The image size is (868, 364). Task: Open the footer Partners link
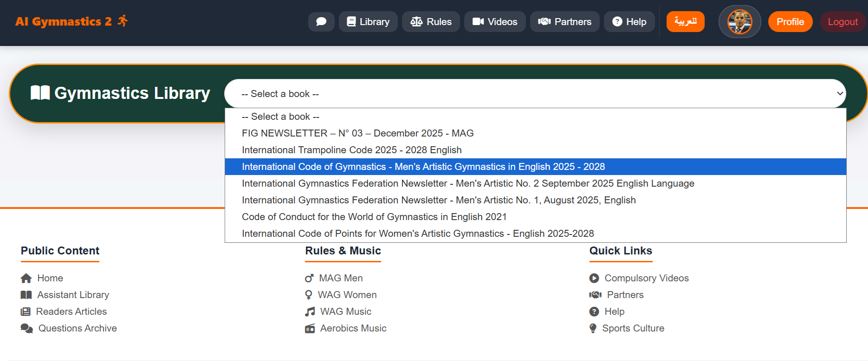(625, 295)
